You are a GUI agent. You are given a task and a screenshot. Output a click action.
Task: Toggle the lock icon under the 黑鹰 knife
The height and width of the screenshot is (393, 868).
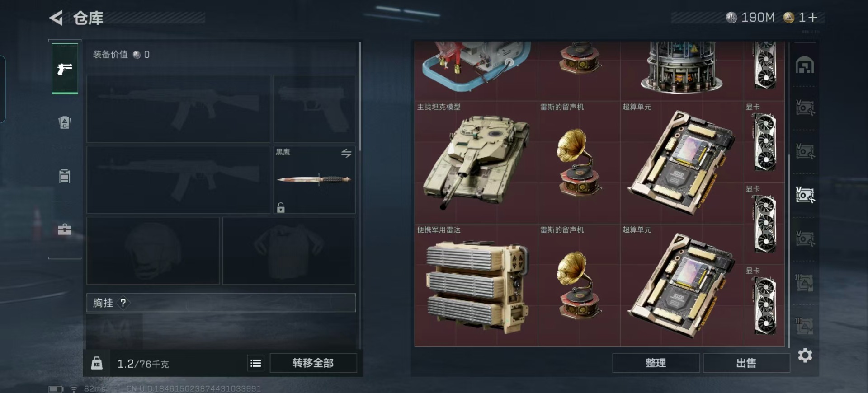(x=281, y=208)
